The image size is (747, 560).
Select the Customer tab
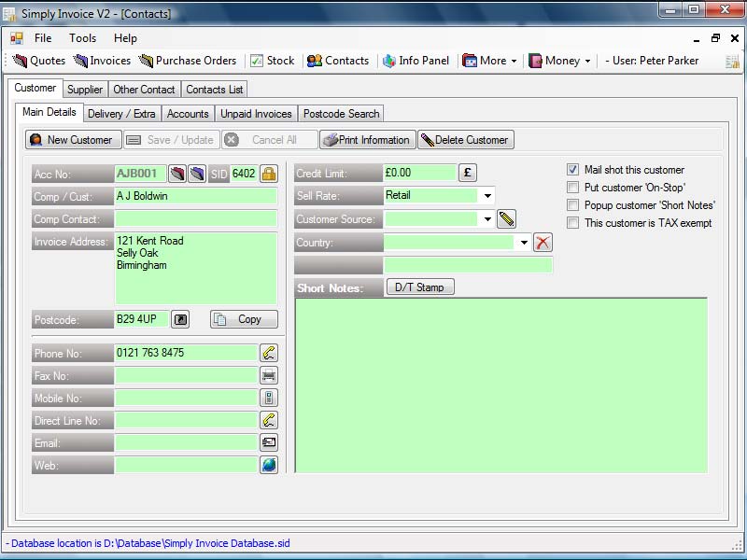[x=35, y=88]
